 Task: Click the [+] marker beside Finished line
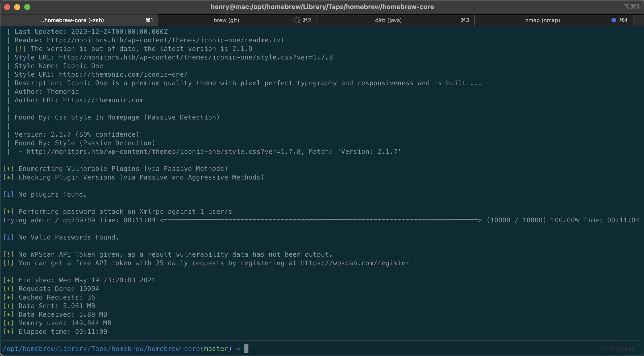click(8, 280)
